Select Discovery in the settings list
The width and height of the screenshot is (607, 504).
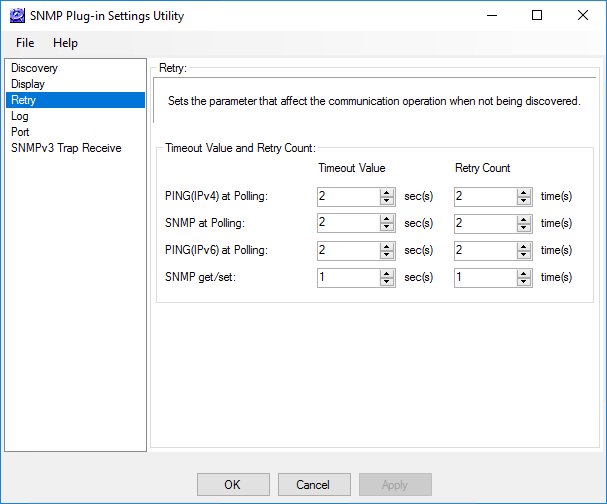point(35,68)
